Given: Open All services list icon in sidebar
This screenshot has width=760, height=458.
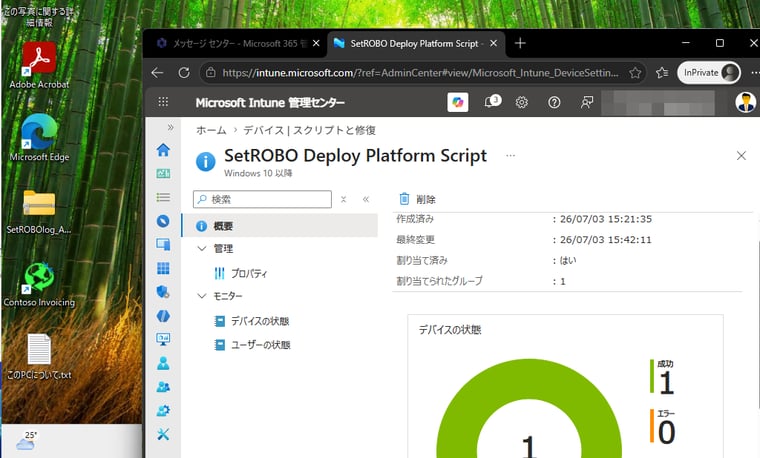Looking at the screenshot, I should pyautogui.click(x=163, y=197).
